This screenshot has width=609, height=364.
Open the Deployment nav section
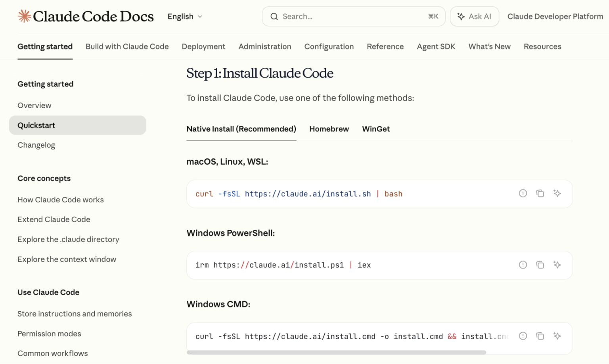pos(203,47)
